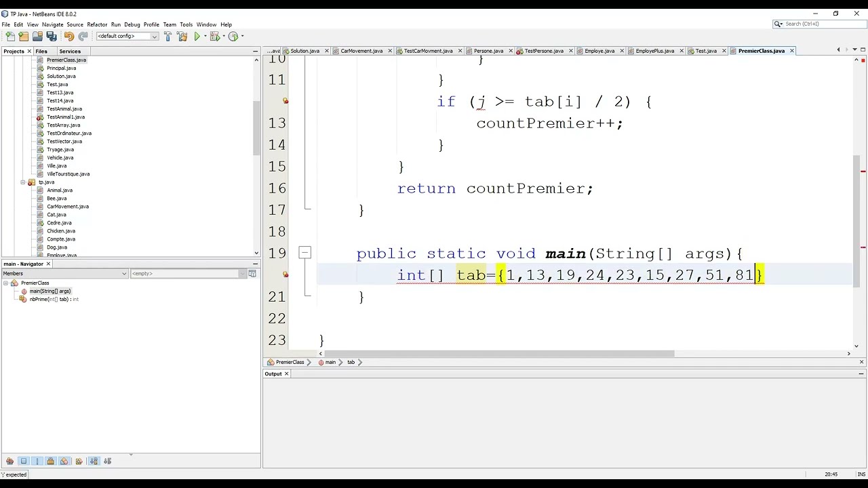Viewport: 868px width, 488px height.
Task: Toggle Fully Qualified Names in Navigator
Action: click(x=79, y=461)
